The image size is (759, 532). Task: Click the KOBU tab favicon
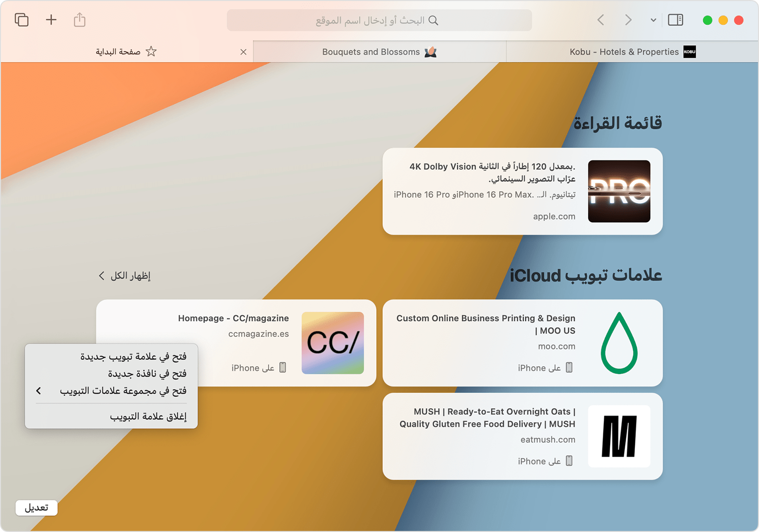pyautogui.click(x=689, y=52)
